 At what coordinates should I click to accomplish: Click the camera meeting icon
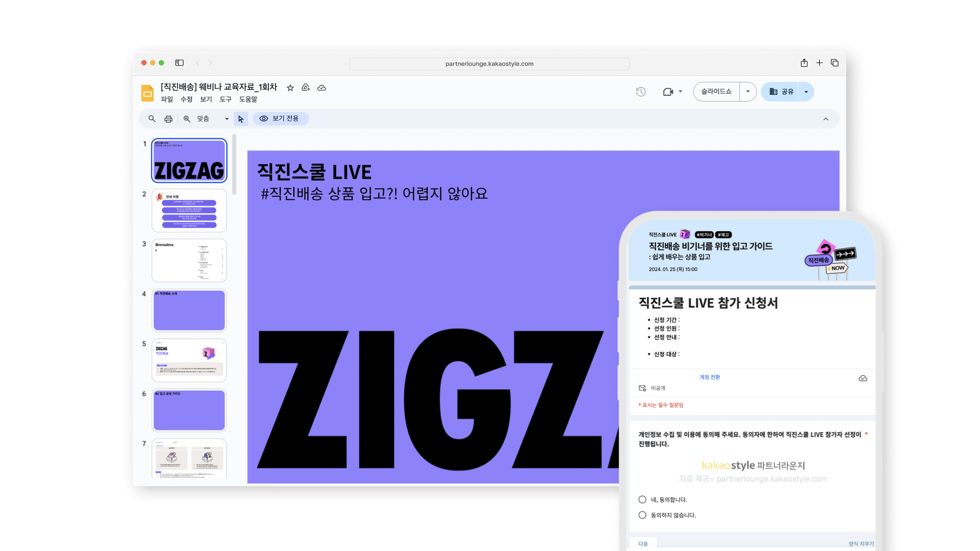pyautogui.click(x=668, y=92)
